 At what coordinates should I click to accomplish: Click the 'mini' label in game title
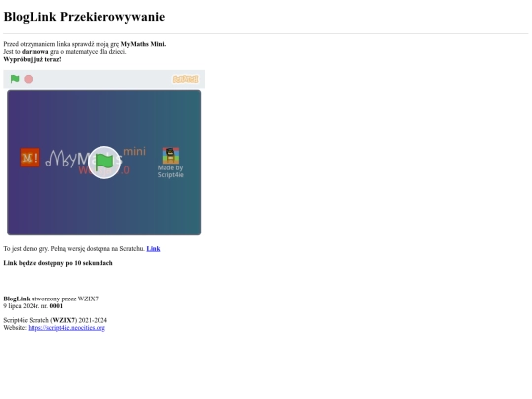[x=134, y=151]
